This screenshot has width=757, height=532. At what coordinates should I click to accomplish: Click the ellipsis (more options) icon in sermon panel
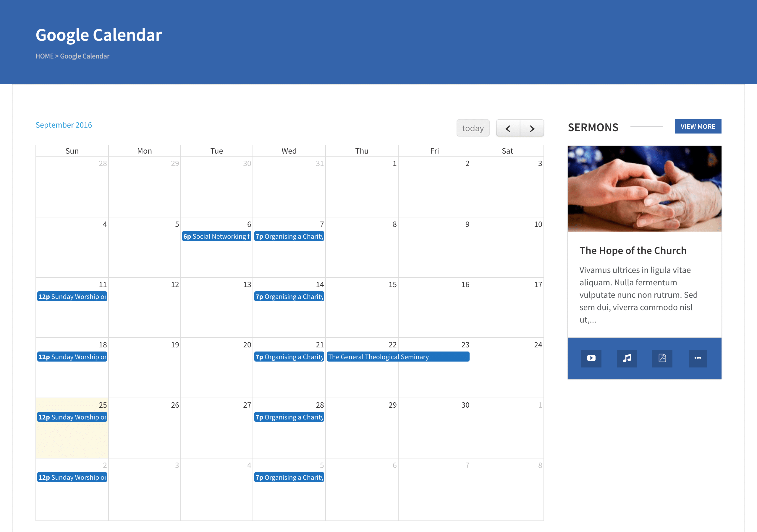click(x=697, y=357)
